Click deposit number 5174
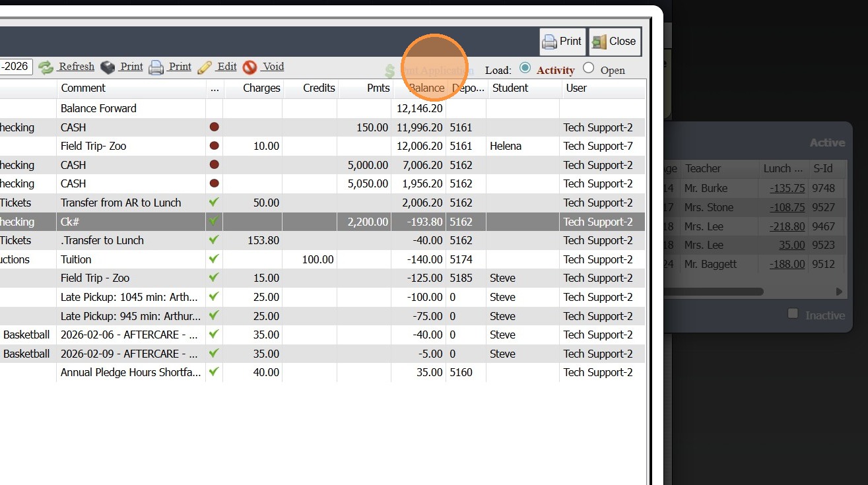Viewport: 868px width, 485px height. pyautogui.click(x=461, y=259)
